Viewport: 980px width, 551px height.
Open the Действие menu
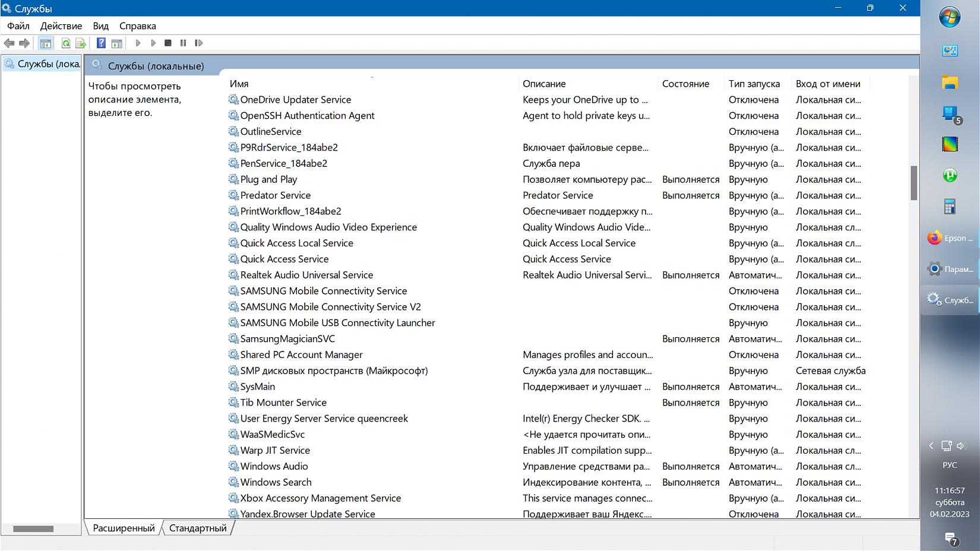pyautogui.click(x=61, y=26)
